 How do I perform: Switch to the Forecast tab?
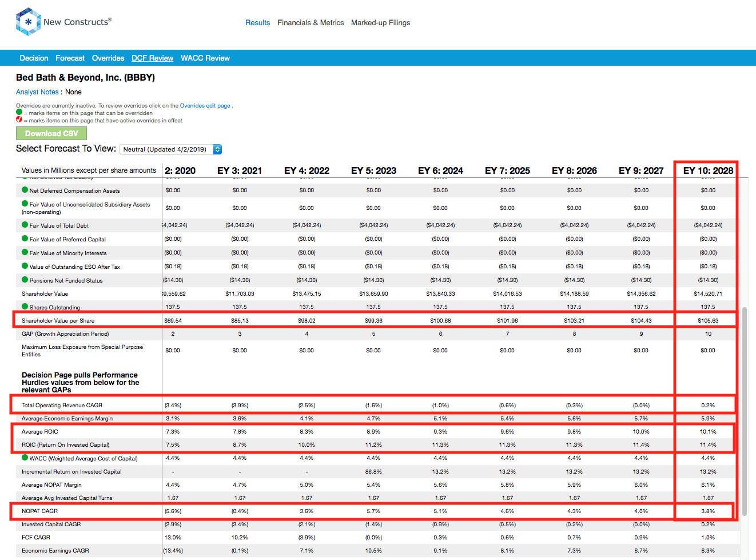pyautogui.click(x=70, y=58)
